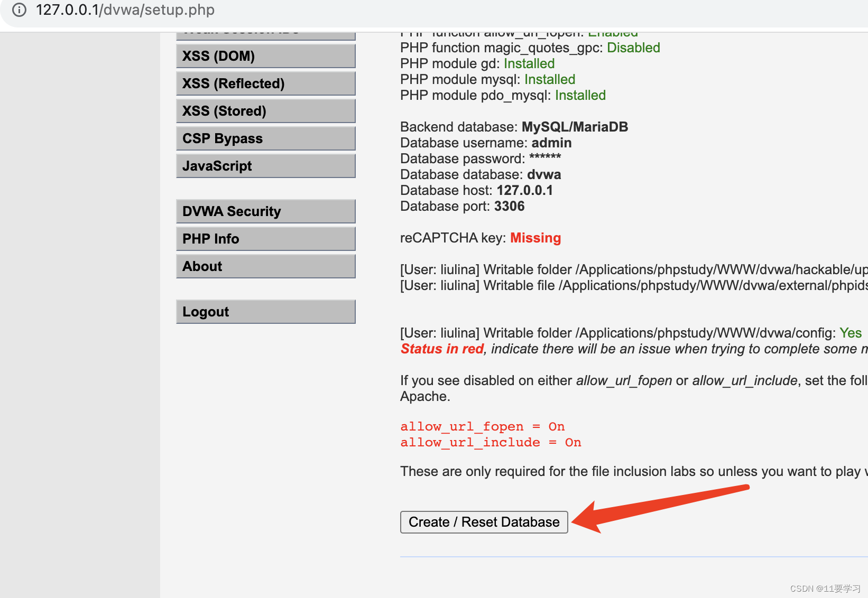
Task: Click 'Database username: admin' line
Action: tap(486, 143)
